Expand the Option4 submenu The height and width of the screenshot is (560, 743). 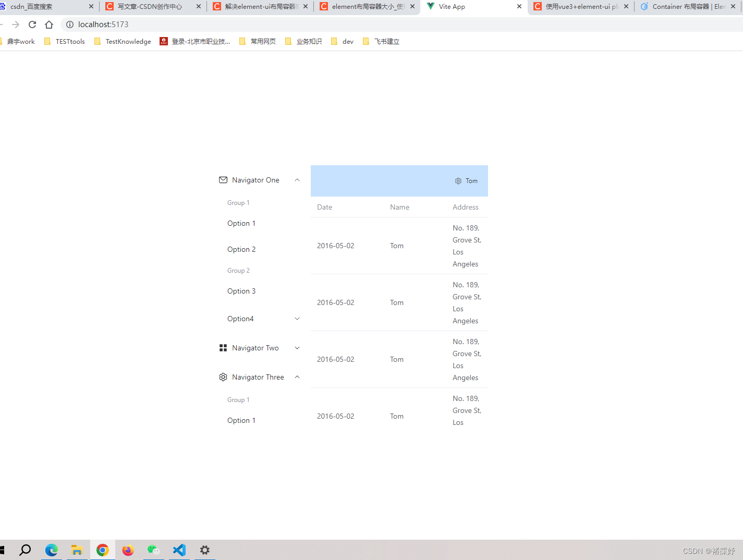(x=297, y=318)
